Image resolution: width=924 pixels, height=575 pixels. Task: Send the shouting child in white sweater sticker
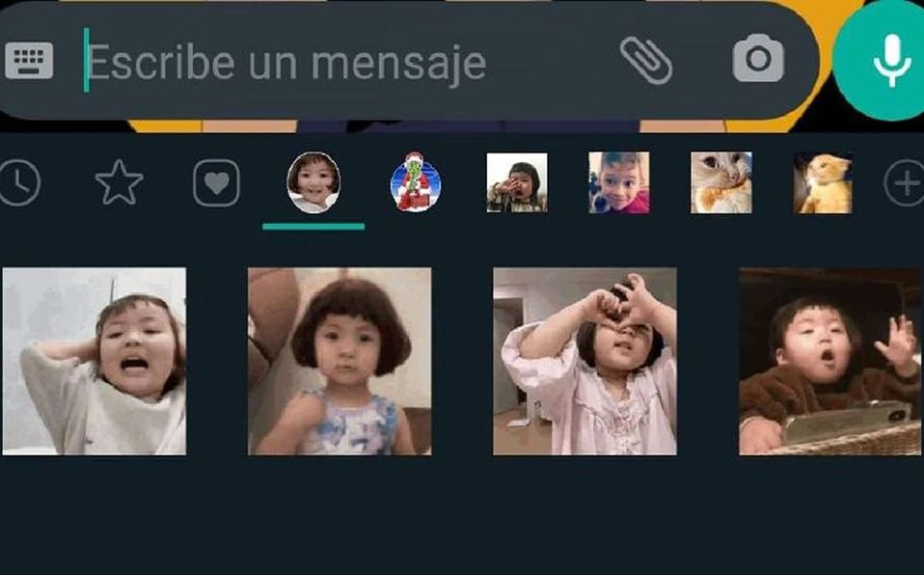95,362
